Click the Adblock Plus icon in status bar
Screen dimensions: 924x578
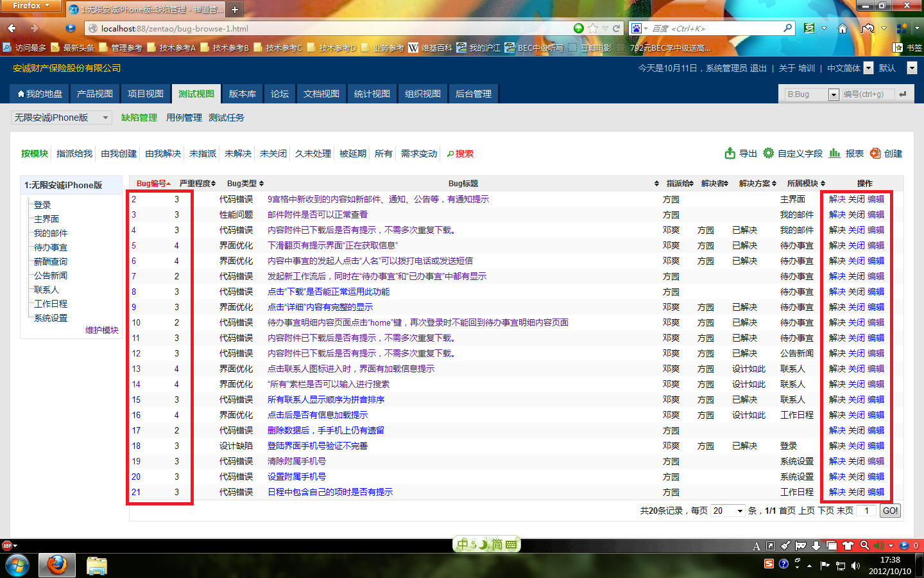(7, 546)
